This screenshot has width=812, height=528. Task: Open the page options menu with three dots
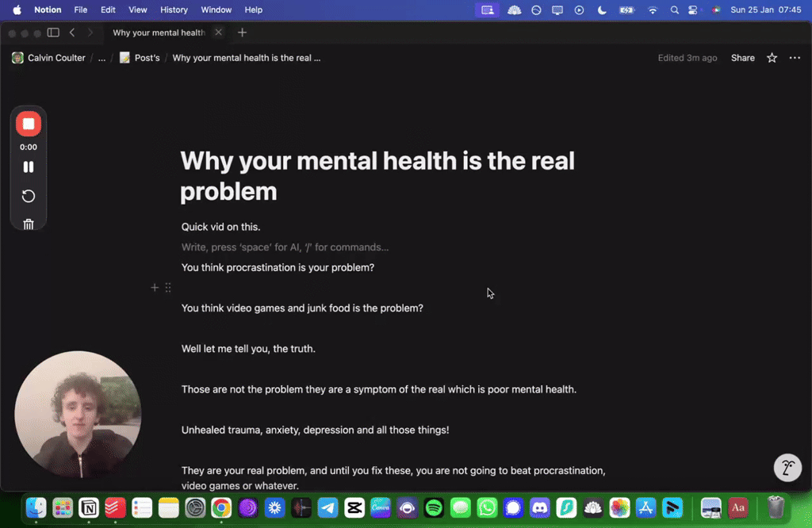(795, 57)
